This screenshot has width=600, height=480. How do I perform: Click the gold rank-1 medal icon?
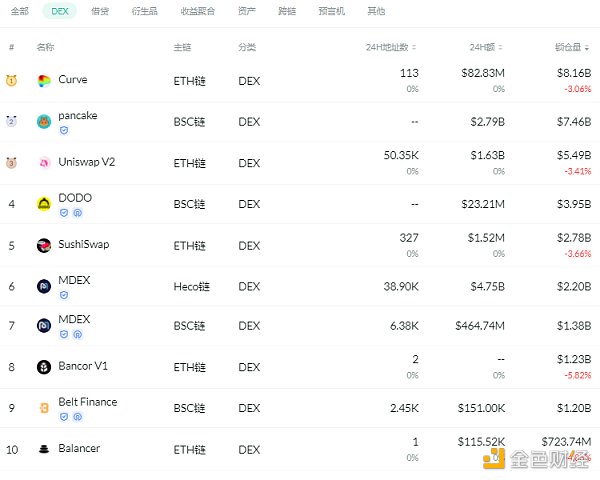tap(11, 80)
